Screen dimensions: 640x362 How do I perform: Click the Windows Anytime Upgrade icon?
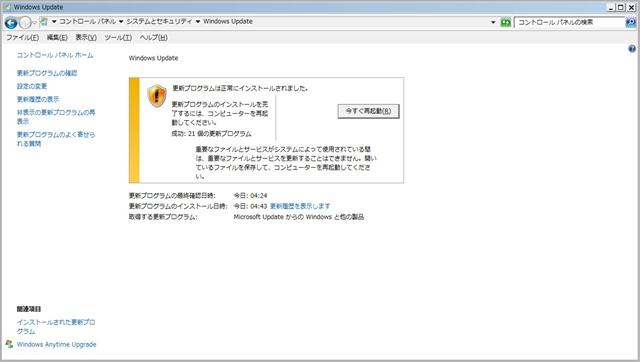[x=9, y=344]
